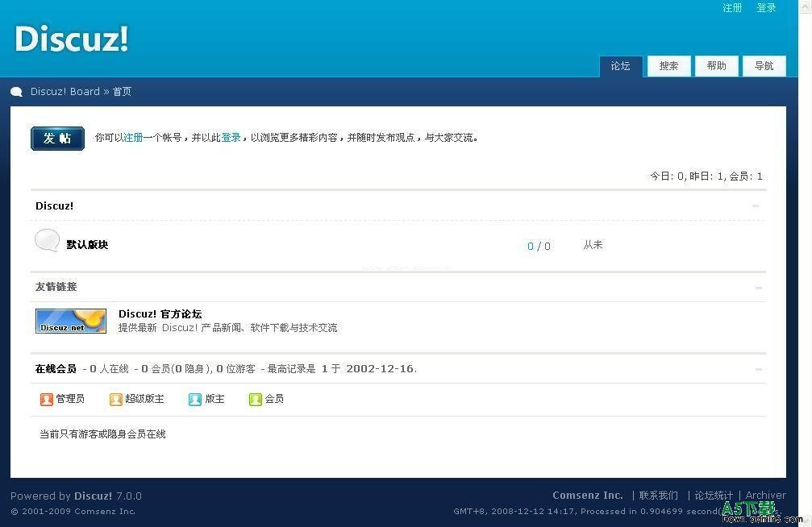
Task: Click the 注册 link at top right
Action: tap(732, 8)
